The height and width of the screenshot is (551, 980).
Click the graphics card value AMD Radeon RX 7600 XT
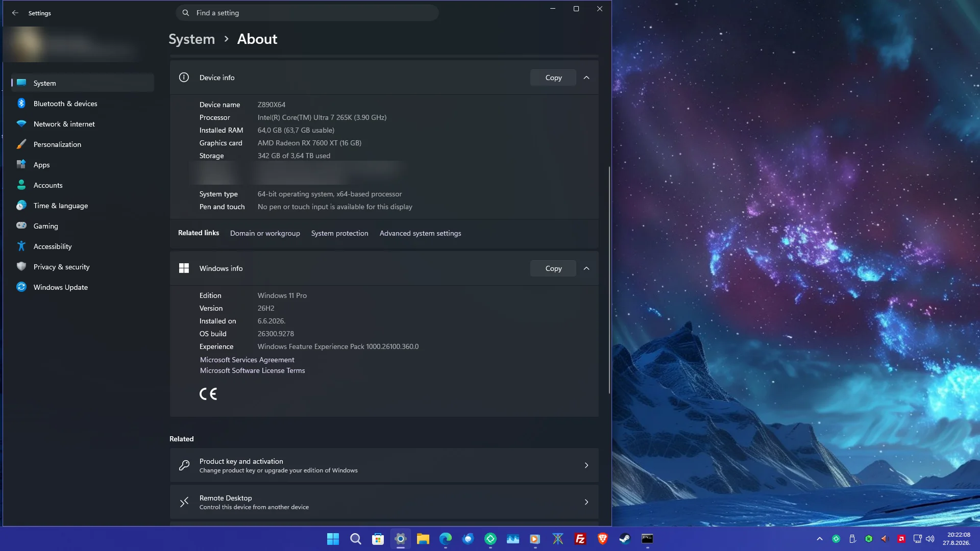(309, 143)
